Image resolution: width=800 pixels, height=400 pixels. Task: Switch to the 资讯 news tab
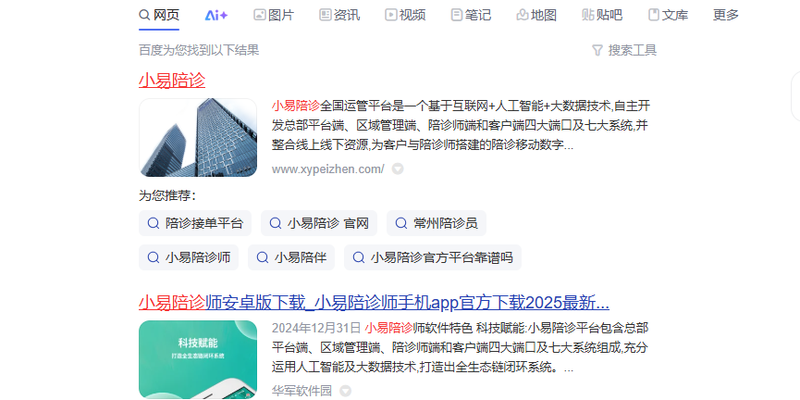pos(339,15)
